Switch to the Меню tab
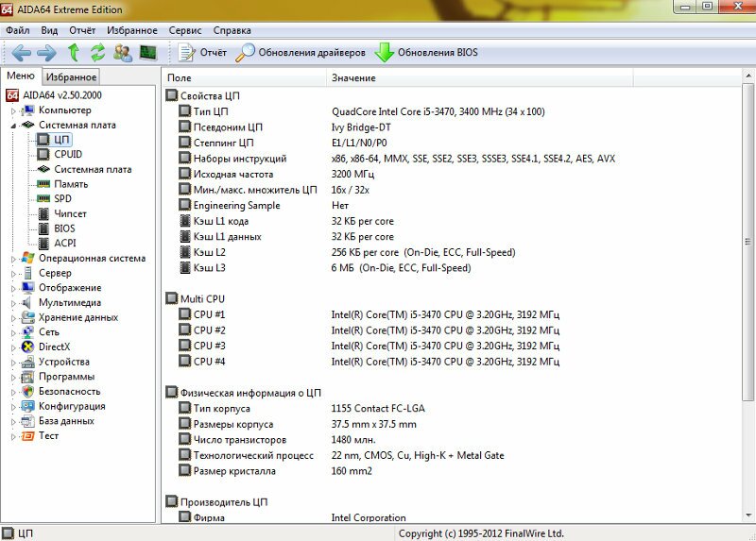 coord(21,76)
